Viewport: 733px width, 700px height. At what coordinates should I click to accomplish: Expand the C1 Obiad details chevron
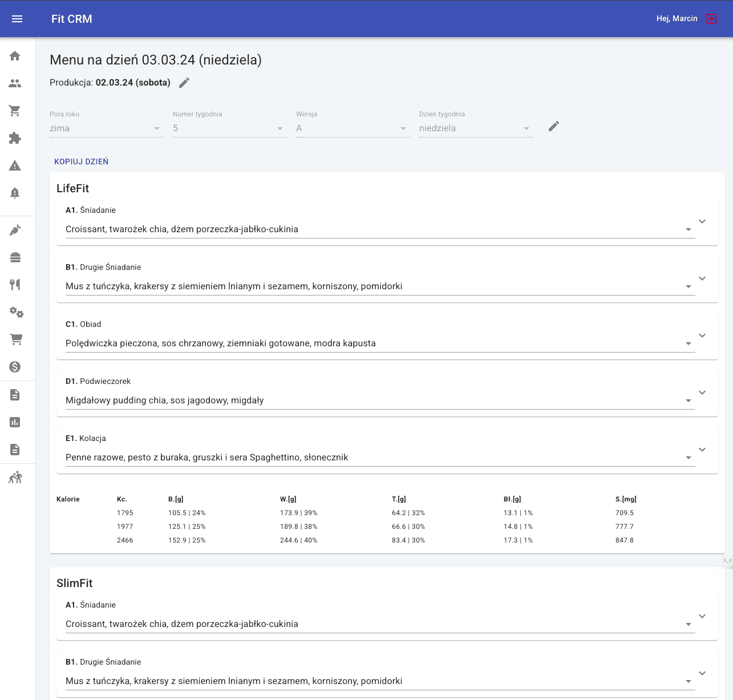click(x=702, y=335)
